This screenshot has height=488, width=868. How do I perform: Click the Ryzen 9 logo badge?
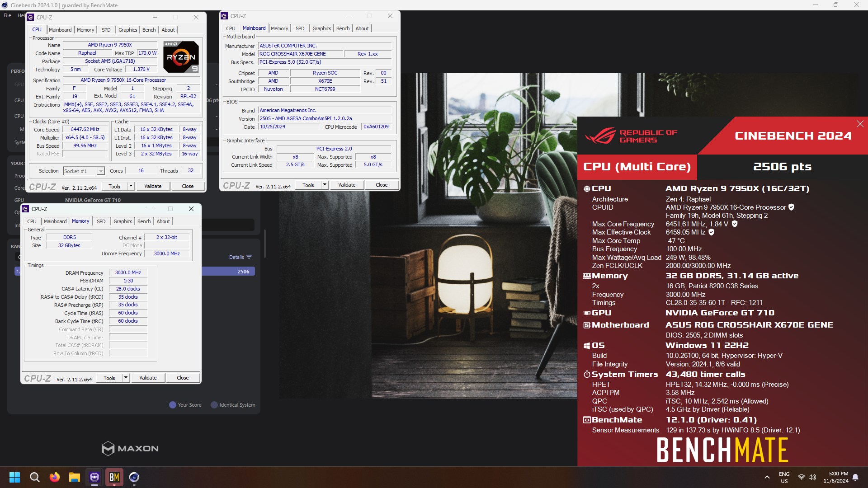pyautogui.click(x=181, y=57)
